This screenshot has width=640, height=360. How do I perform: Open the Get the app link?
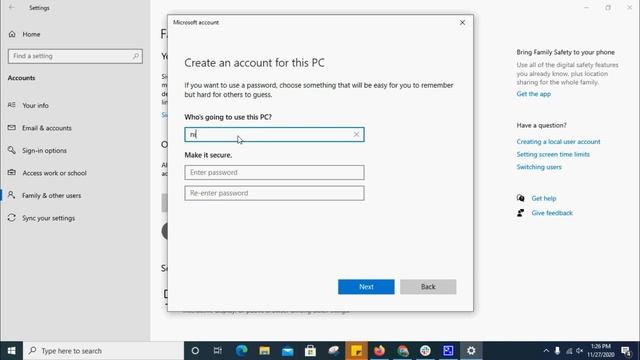point(533,94)
